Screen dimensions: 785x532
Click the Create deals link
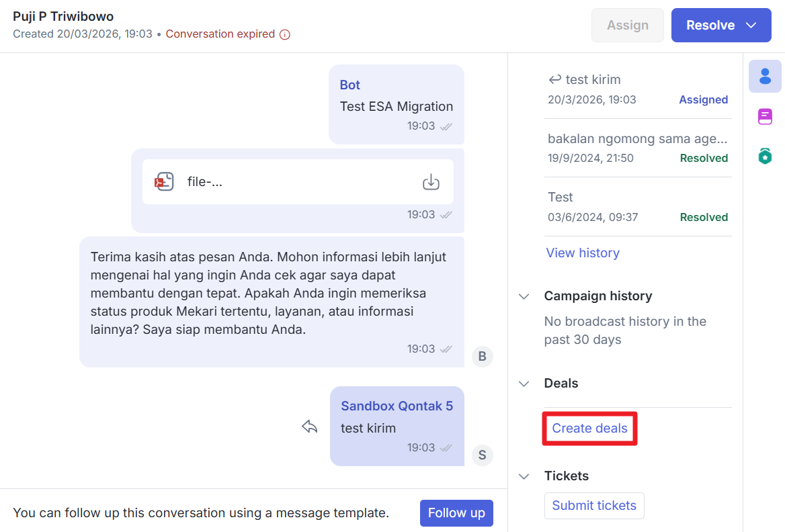tap(589, 429)
